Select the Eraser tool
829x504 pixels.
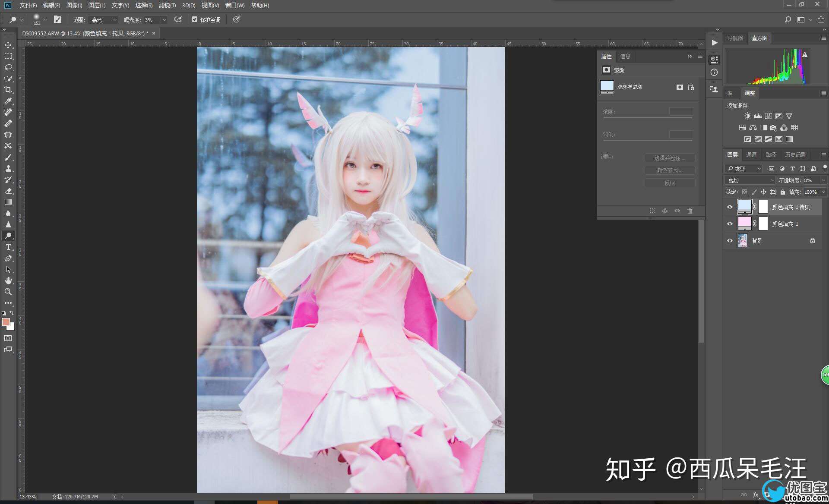(x=8, y=191)
